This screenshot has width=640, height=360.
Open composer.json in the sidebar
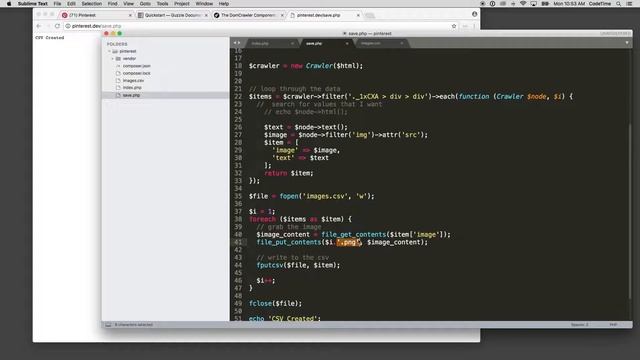pyautogui.click(x=136, y=66)
